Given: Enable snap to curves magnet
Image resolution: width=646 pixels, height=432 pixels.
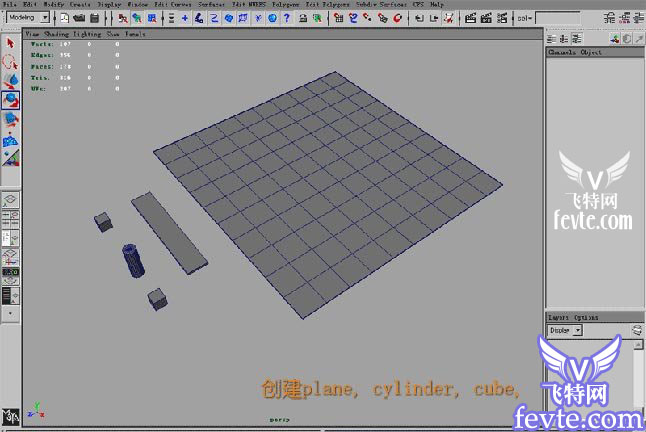Looking at the screenshot, I should (x=353, y=18).
